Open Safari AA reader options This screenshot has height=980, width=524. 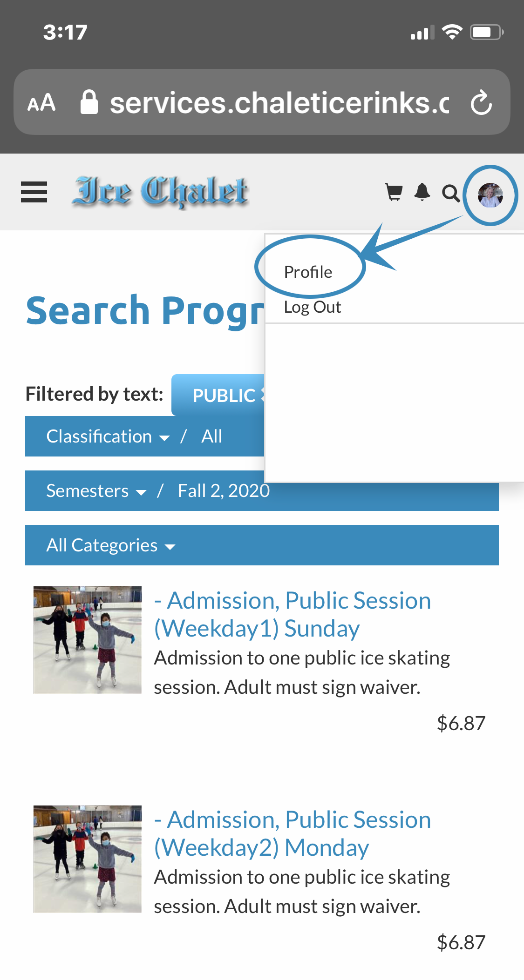pos(41,103)
